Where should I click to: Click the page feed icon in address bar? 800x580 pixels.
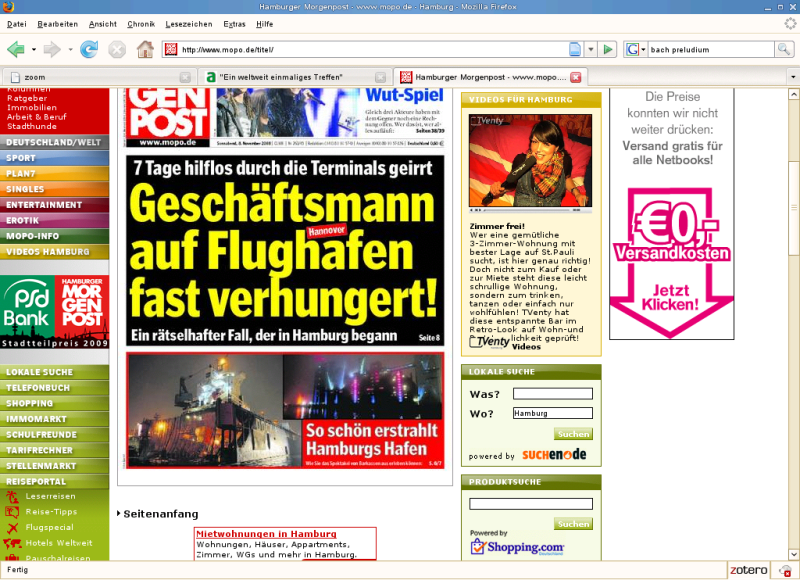[575, 49]
